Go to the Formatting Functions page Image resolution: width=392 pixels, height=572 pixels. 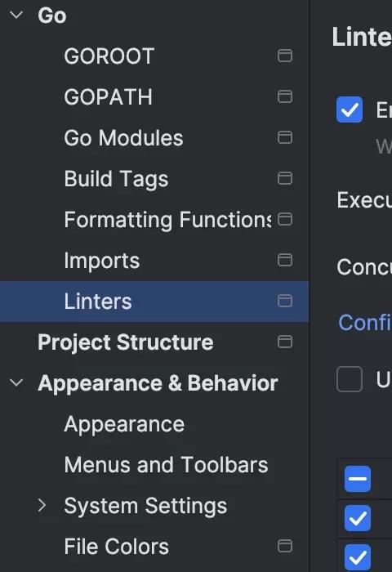[x=167, y=220]
